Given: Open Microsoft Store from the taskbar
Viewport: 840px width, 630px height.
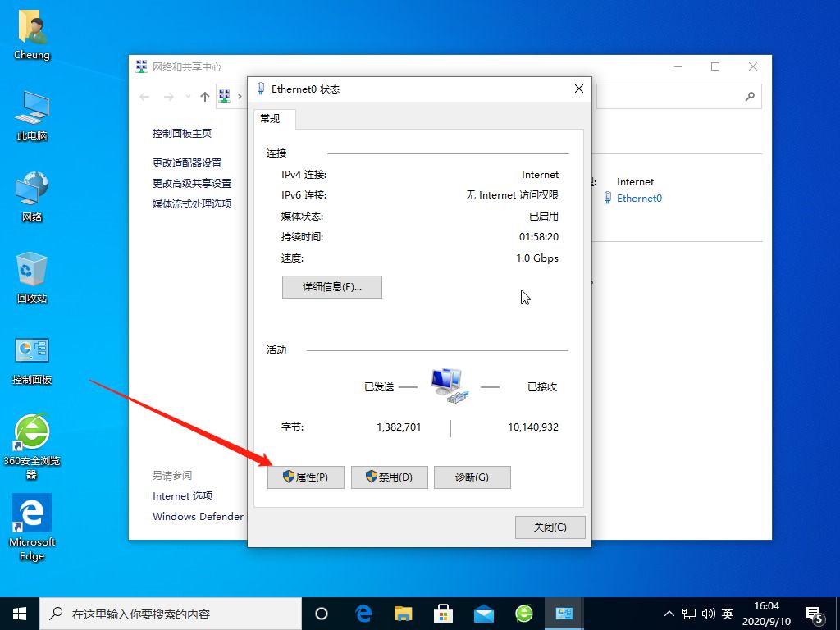Looking at the screenshot, I should pyautogui.click(x=442, y=613).
